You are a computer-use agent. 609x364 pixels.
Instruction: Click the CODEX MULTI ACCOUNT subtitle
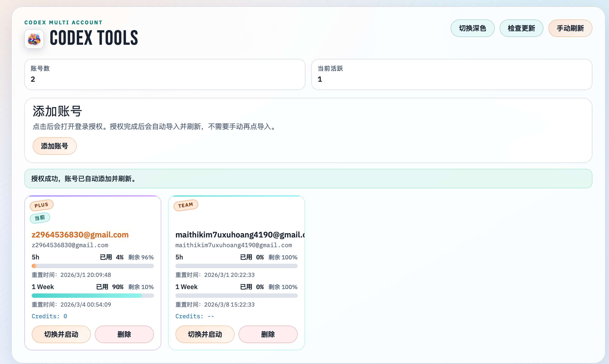pos(63,23)
